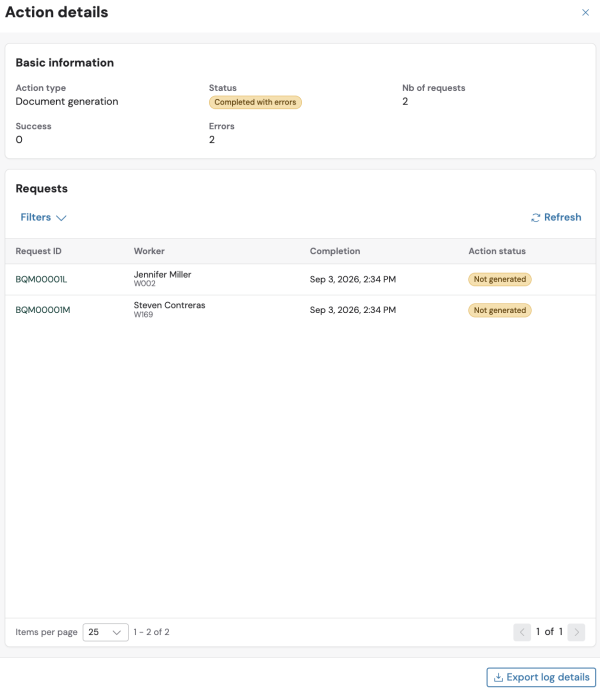Open request BQM00001M
The height and width of the screenshot is (692, 600).
(x=43, y=310)
